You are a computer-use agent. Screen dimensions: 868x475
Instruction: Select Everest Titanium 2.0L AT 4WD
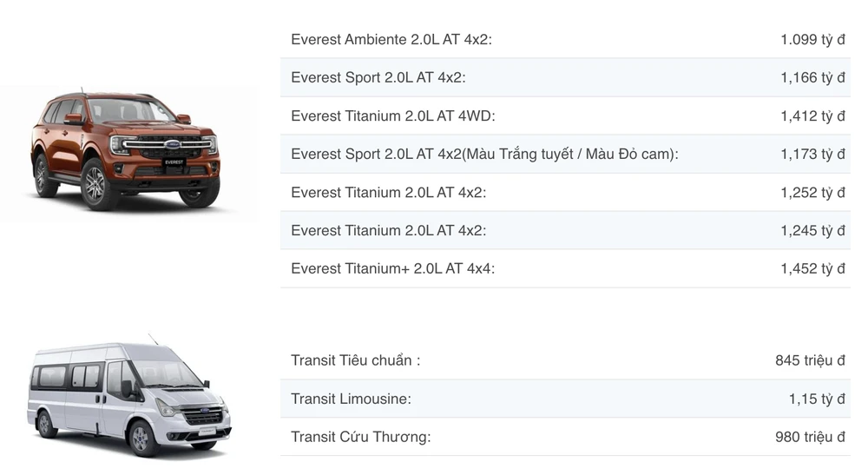pyautogui.click(x=393, y=115)
